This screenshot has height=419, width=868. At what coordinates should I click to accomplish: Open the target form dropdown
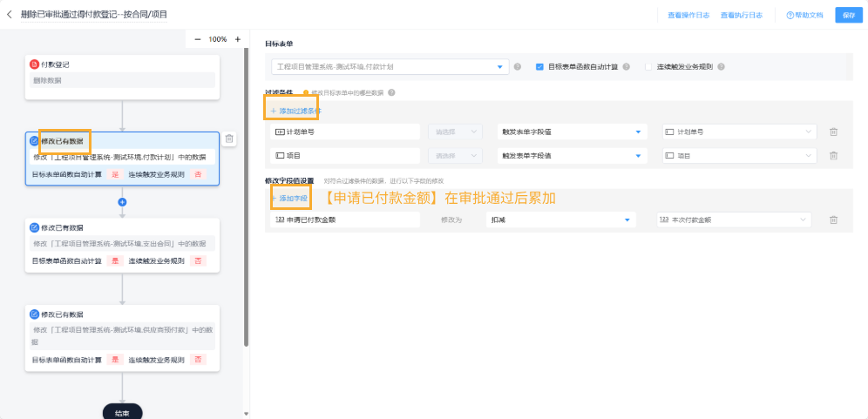(390, 67)
